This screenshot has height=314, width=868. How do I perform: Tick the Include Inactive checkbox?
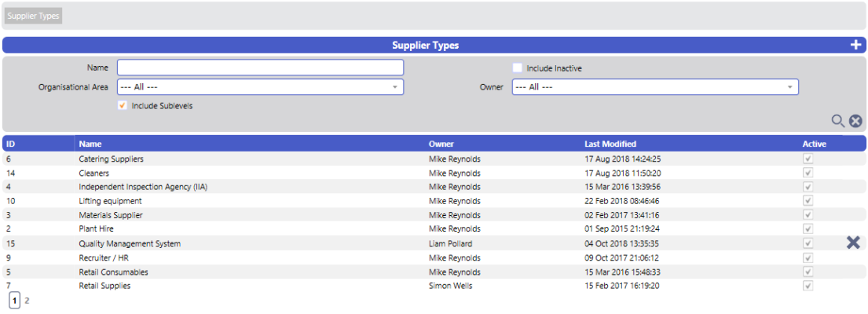tap(517, 68)
